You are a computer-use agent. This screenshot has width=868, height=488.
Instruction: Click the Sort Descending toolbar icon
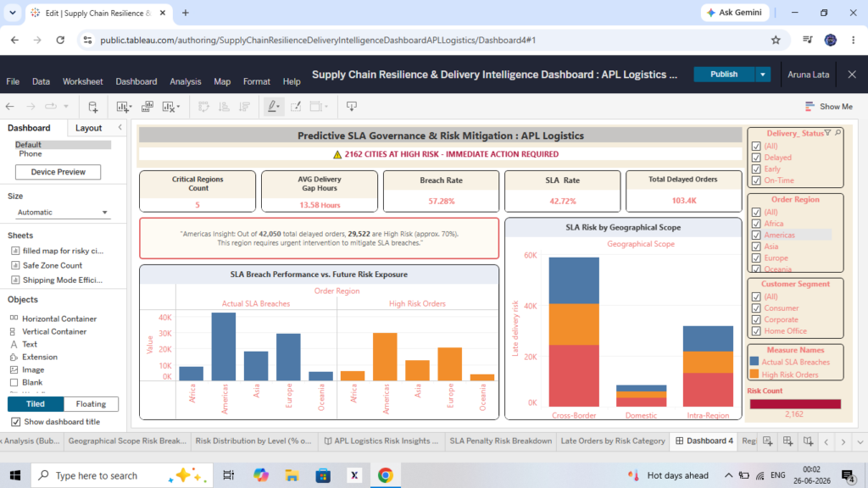click(x=245, y=106)
